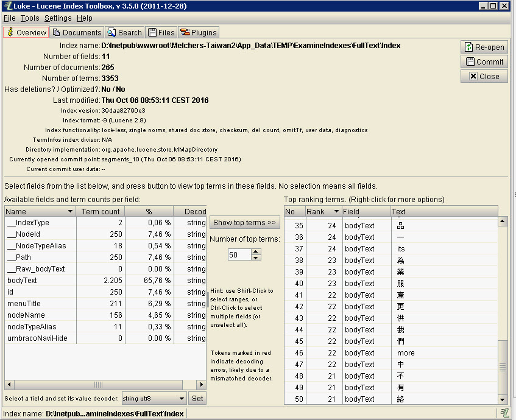Click the Luke app icon in title bar
The width and height of the screenshot is (516, 420).
coord(7,6)
